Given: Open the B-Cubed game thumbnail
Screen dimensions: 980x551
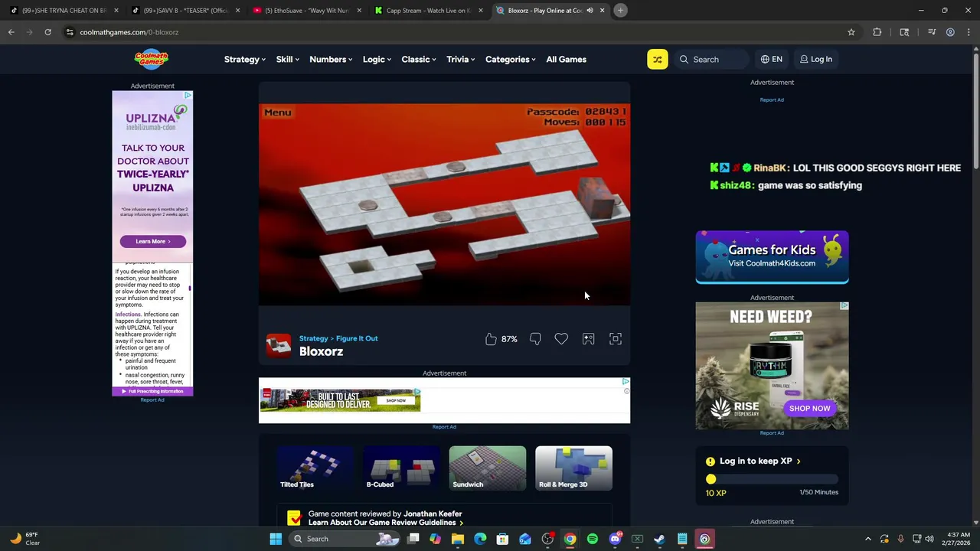Looking at the screenshot, I should 401,468.
